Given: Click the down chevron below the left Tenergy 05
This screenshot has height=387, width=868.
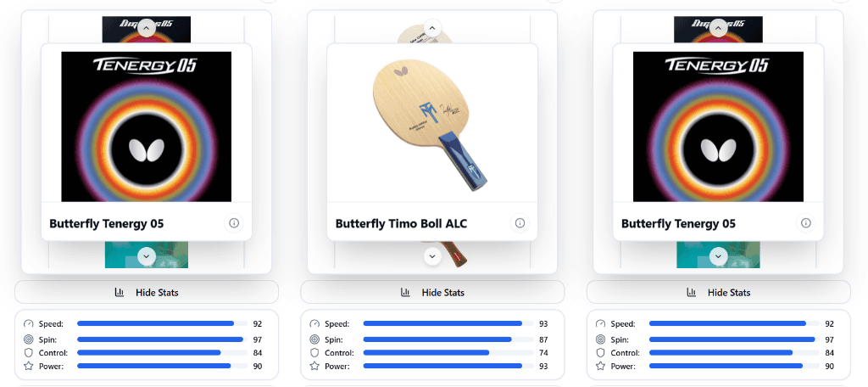Looking at the screenshot, I should 146,255.
